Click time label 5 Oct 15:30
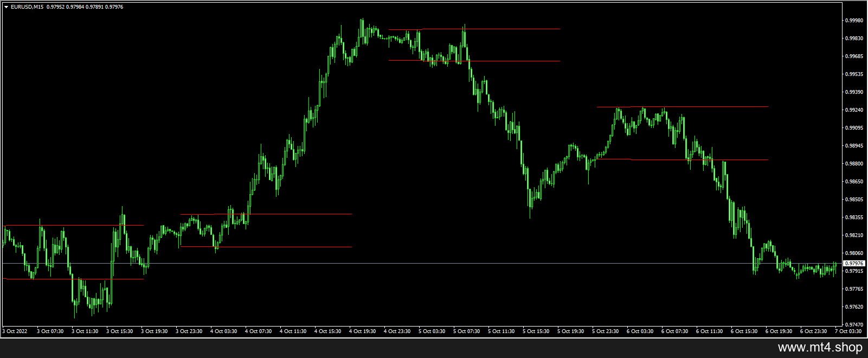 coord(536,331)
